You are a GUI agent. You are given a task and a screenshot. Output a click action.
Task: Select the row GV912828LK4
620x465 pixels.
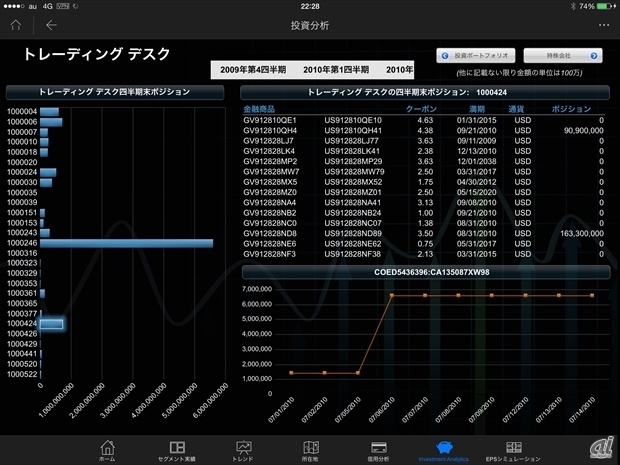pyautogui.click(x=423, y=151)
